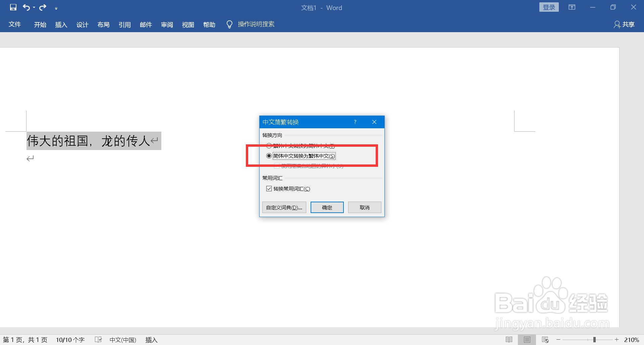Viewport: 644px width, 345px height.
Task: Open the 文件 menu tab
Action: point(15,24)
